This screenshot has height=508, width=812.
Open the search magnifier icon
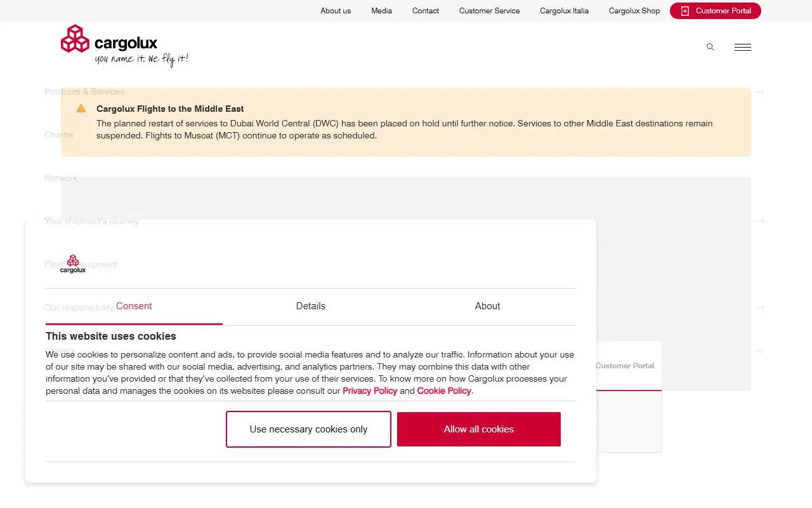(710, 47)
